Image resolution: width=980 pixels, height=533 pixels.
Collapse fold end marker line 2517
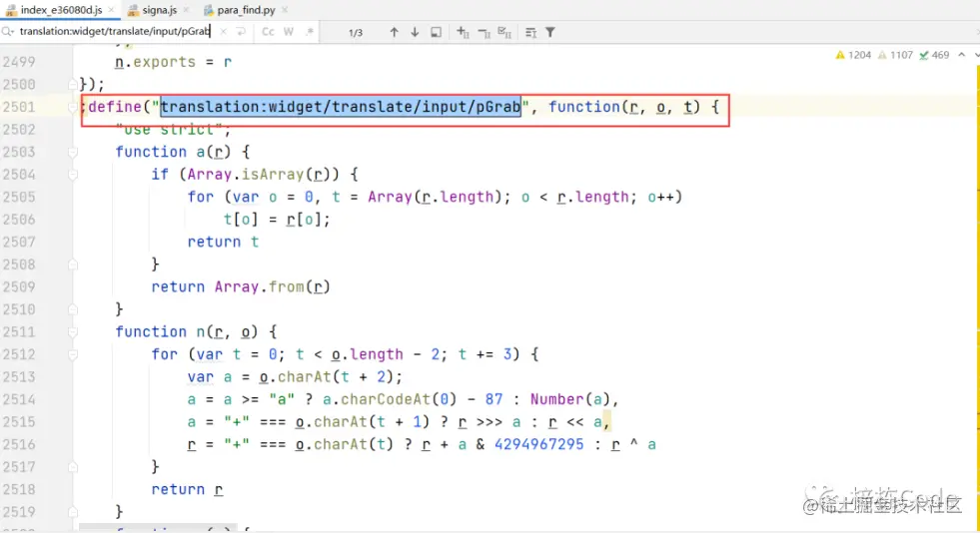[73, 466]
